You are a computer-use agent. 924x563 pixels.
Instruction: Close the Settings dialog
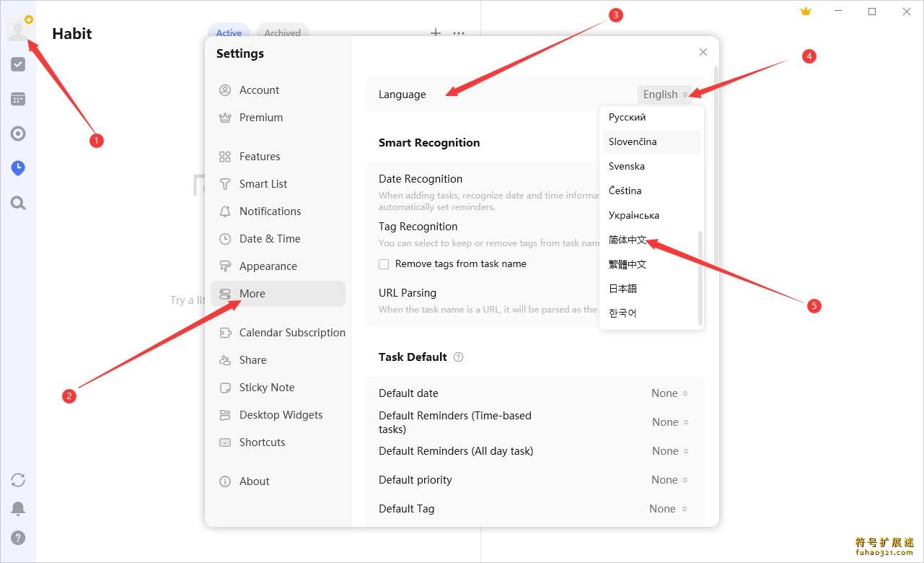703,52
